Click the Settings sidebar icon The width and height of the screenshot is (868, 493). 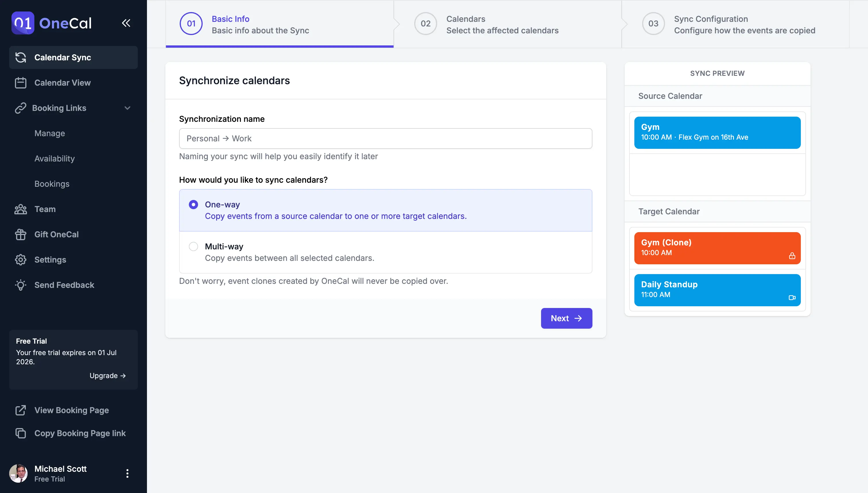coord(20,259)
